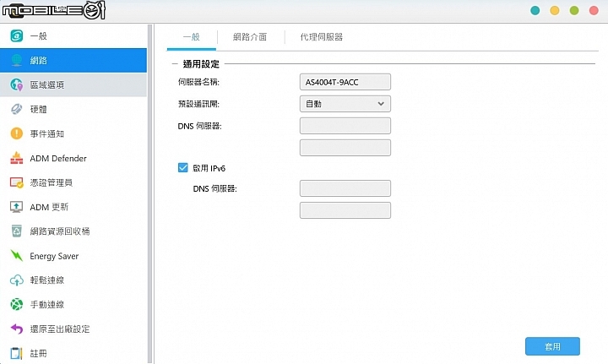This screenshot has height=364, width=608.
Task: Select 區域選項 sidebar label
Action: click(47, 85)
